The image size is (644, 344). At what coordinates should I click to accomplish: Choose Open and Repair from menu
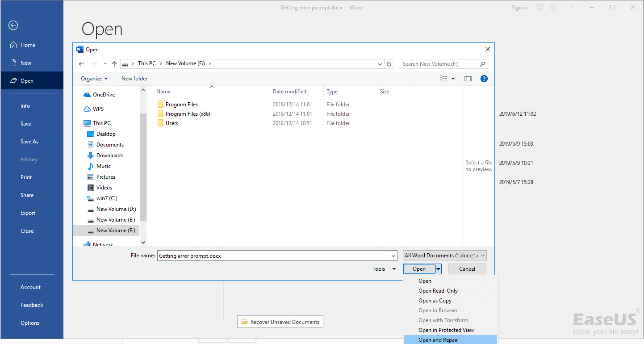click(438, 340)
